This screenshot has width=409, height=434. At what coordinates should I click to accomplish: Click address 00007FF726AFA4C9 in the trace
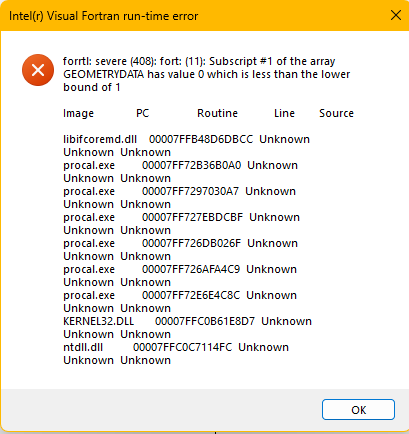[x=191, y=269]
